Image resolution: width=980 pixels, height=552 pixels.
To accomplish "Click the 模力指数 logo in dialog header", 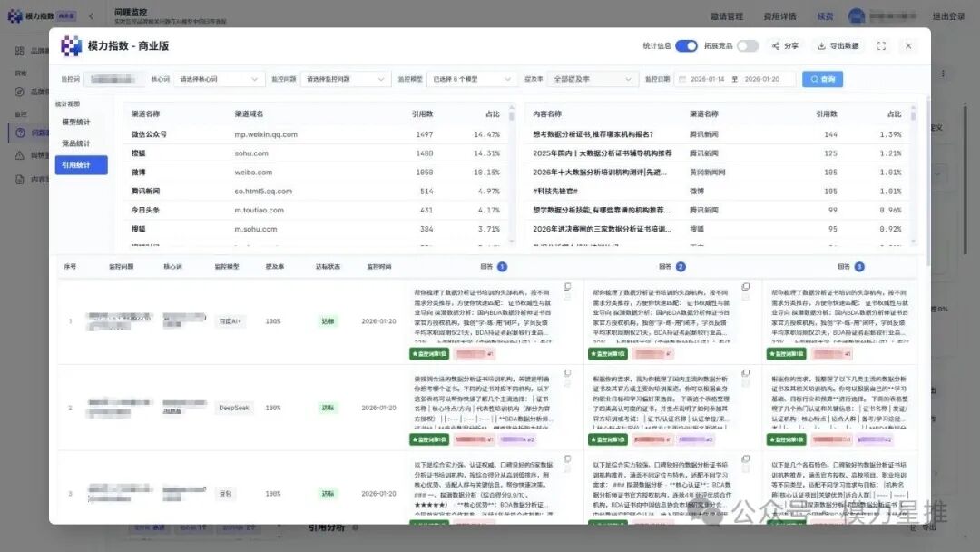I will (71, 46).
